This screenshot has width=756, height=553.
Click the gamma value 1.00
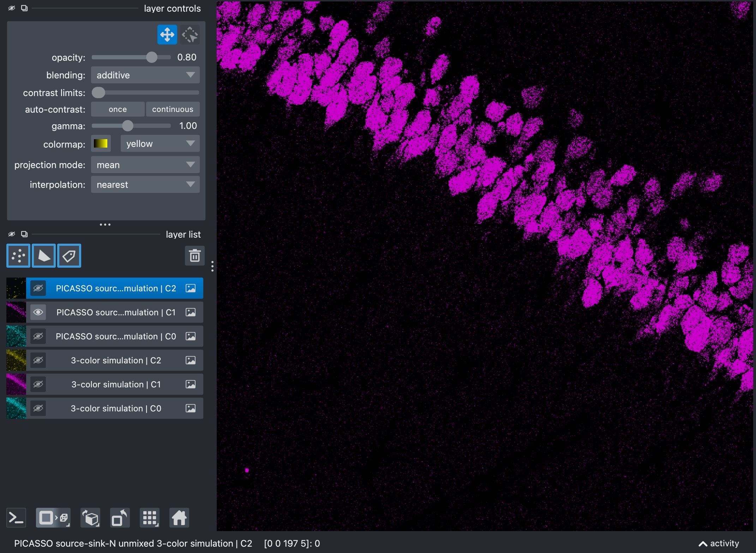pos(188,126)
